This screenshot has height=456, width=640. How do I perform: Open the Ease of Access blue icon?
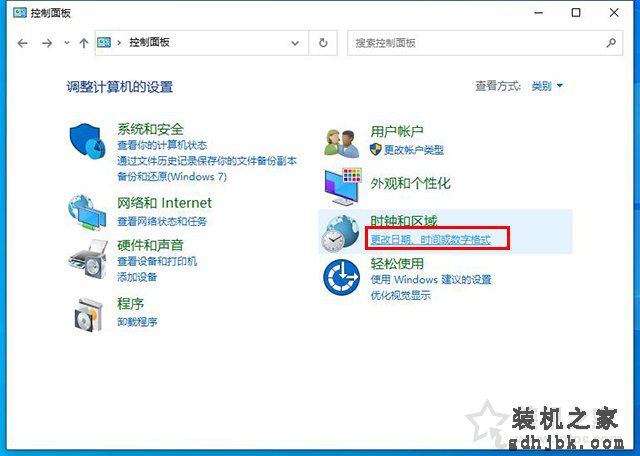(341, 278)
